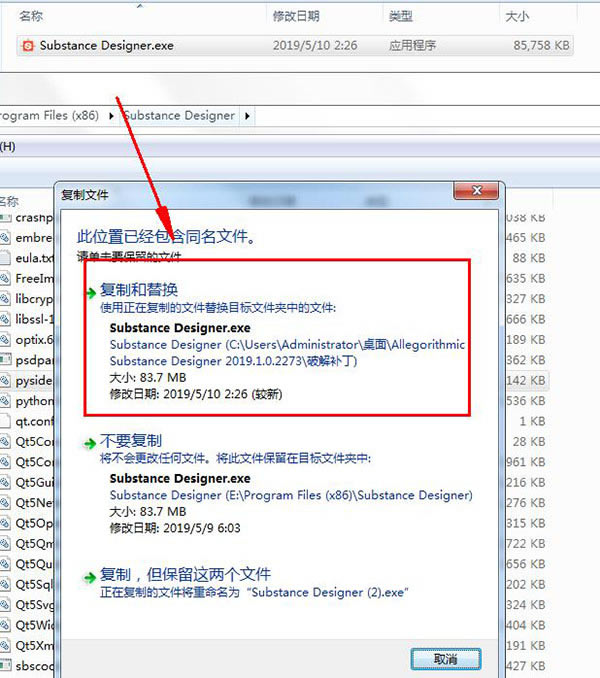Open the (H) menu item

point(8,147)
